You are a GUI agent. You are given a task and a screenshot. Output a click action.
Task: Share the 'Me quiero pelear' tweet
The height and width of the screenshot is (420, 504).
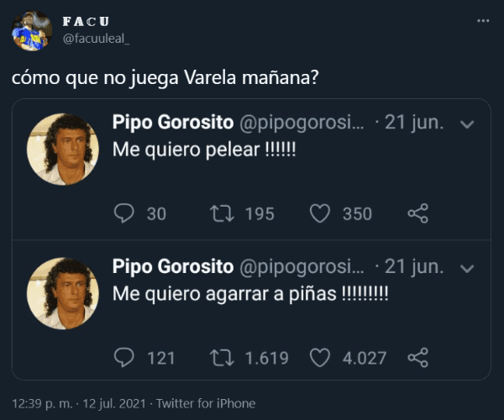417,213
